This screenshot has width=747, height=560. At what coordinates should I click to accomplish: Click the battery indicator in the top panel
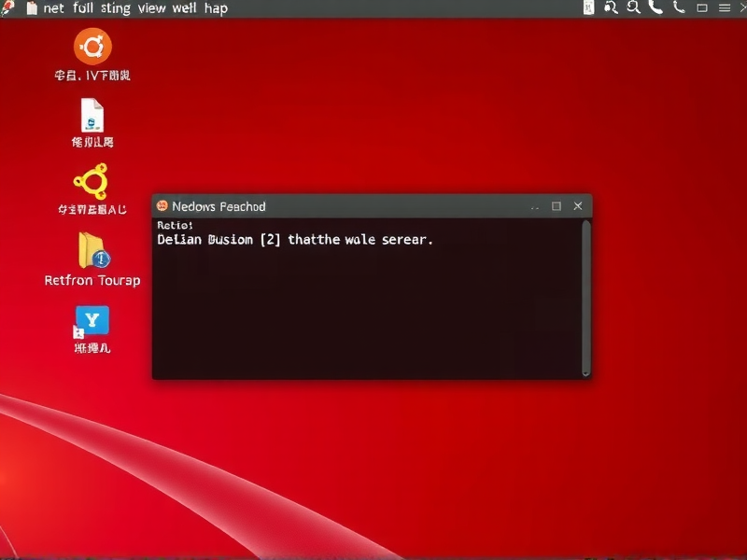(x=589, y=7)
